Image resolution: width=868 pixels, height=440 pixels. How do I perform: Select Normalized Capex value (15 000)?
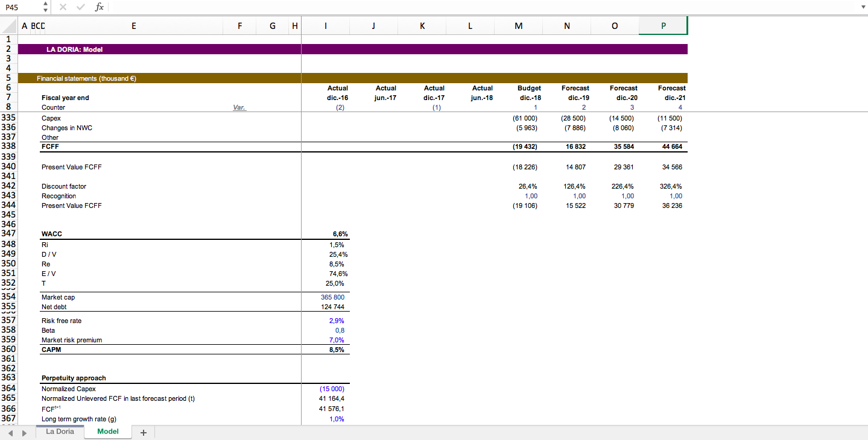(332, 389)
